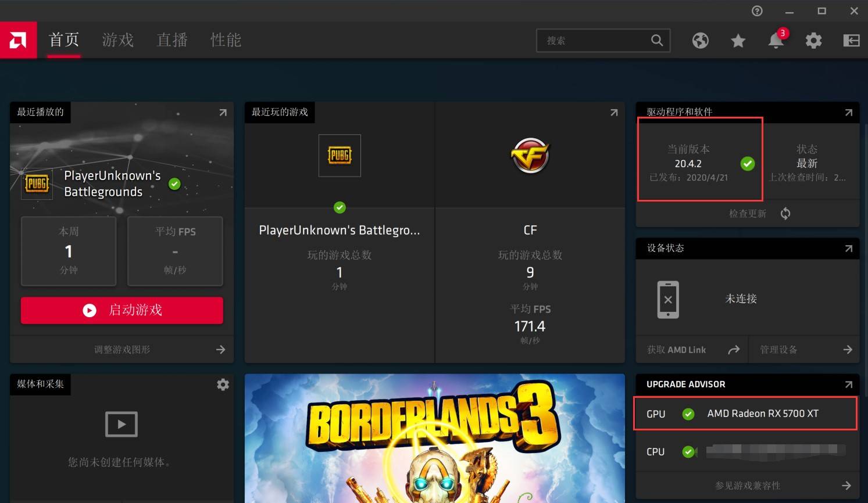
Task: Click the media play placeholder icon
Action: click(x=122, y=424)
